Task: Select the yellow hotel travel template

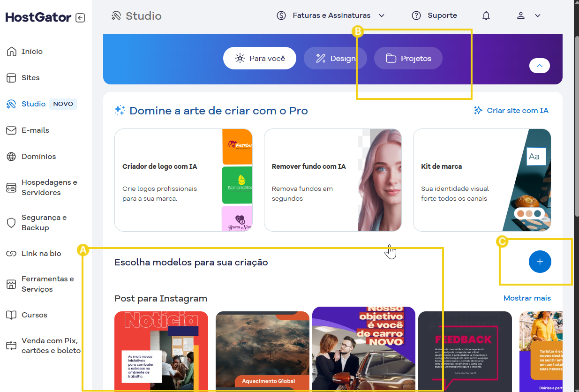Action: tap(541, 351)
